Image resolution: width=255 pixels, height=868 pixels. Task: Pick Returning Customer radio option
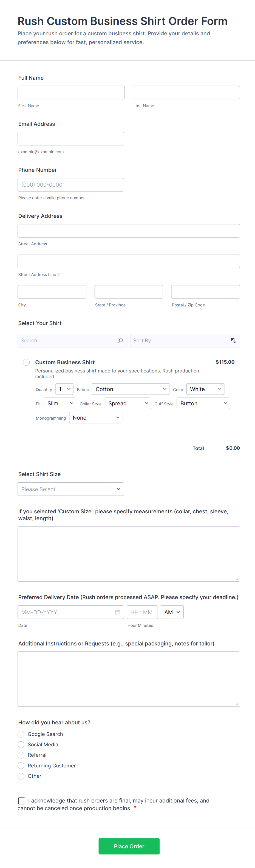pos(21,765)
